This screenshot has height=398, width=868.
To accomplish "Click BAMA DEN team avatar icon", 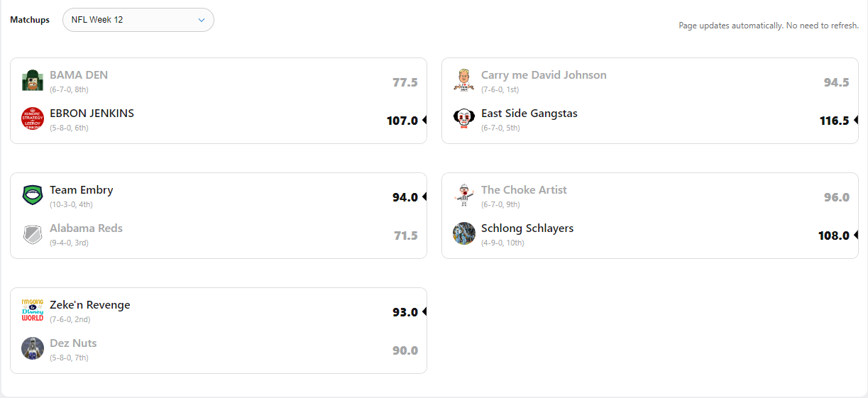I will 33,80.
